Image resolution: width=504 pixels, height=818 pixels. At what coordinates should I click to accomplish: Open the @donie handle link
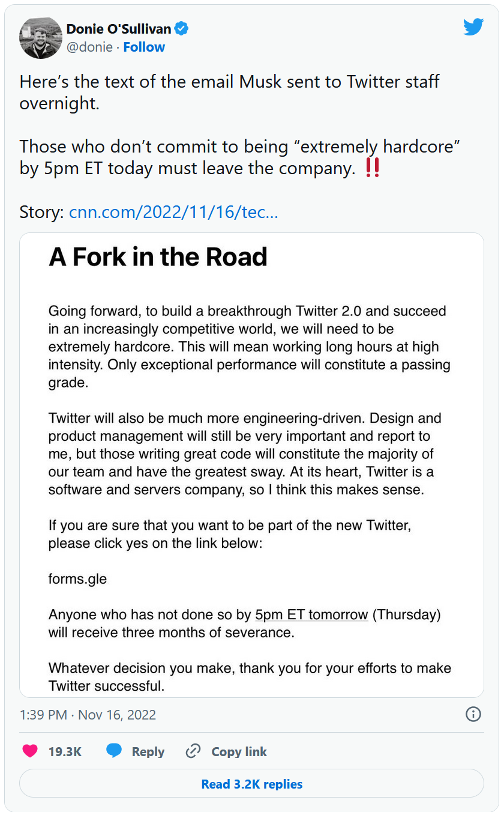click(x=89, y=47)
